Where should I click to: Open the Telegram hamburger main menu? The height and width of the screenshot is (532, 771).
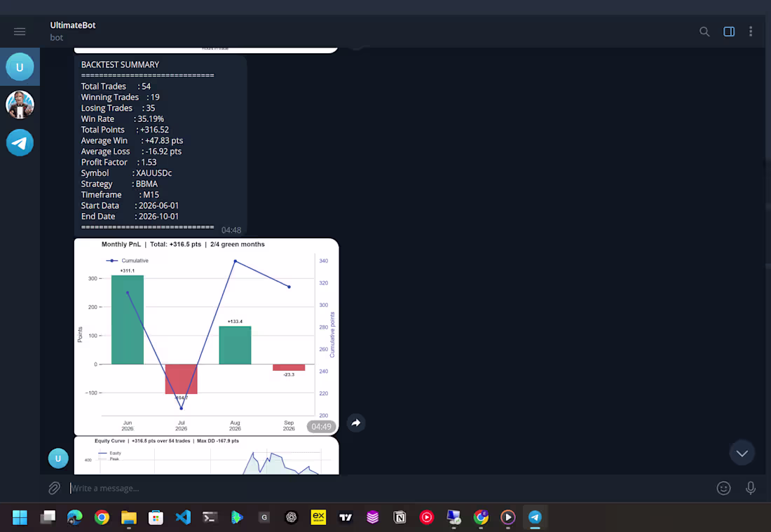coord(20,32)
